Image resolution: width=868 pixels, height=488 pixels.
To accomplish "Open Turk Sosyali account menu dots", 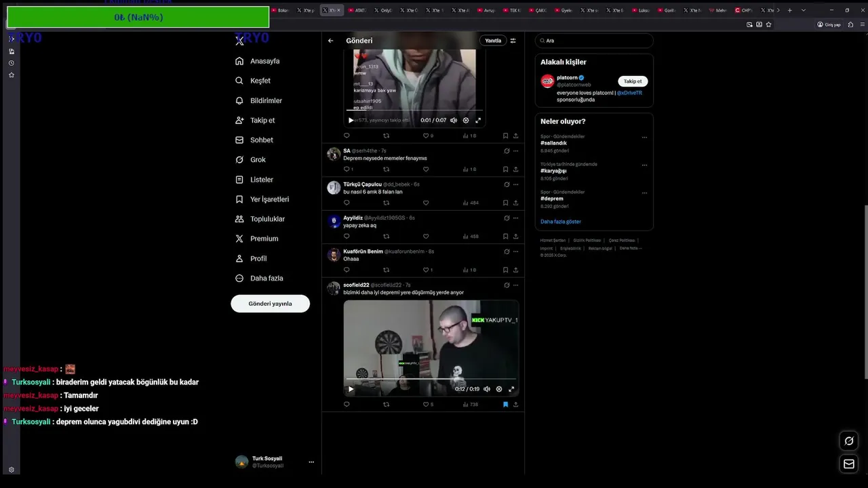I will 311,462.
